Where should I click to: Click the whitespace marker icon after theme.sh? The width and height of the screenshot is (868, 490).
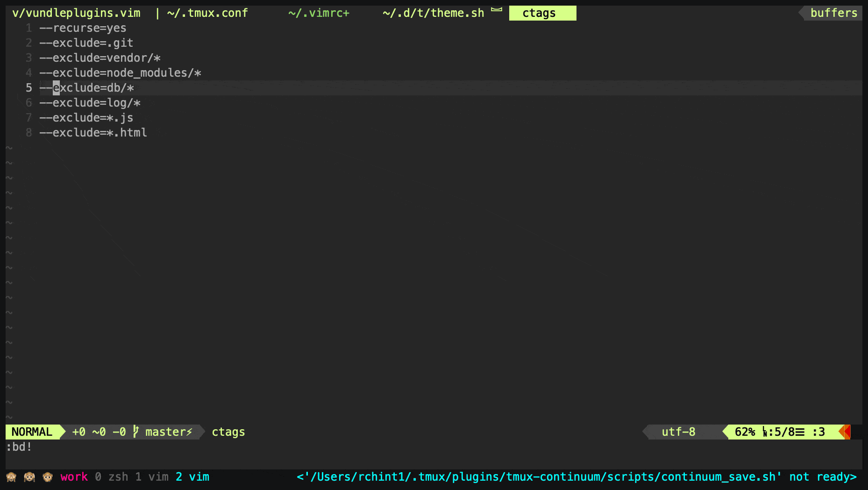point(497,9)
